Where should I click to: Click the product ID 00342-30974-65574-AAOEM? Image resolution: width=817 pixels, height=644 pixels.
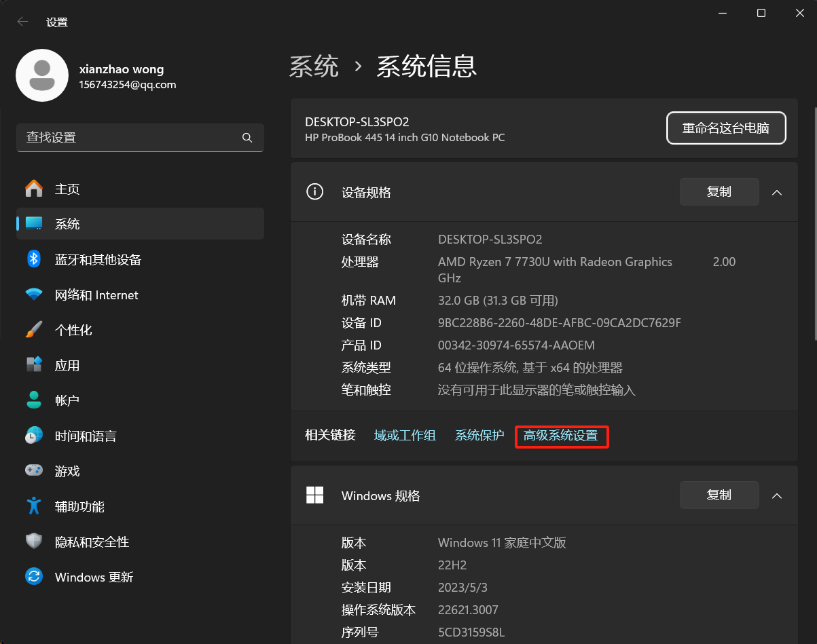click(x=516, y=345)
